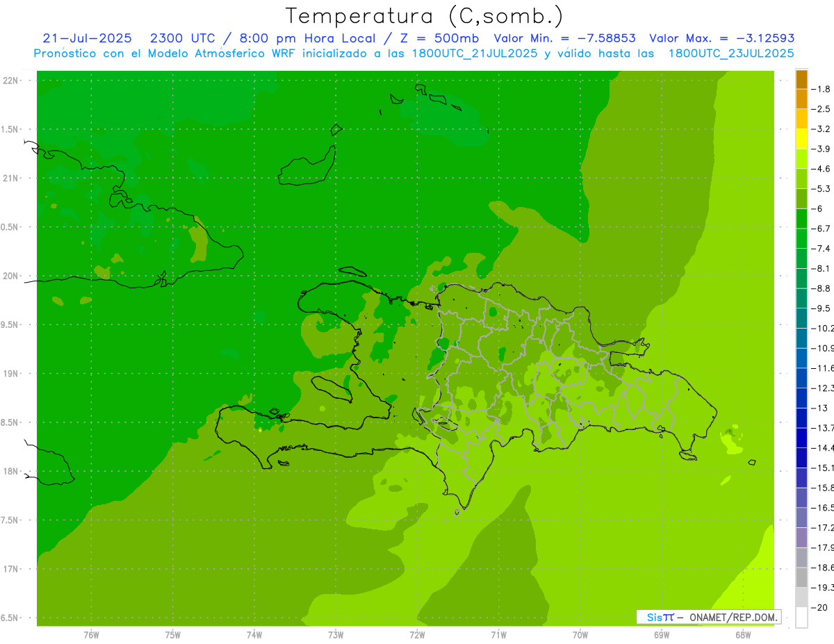This screenshot has height=644, width=834.
Task: Click the '-5.3' legend value
Action: 821,188
